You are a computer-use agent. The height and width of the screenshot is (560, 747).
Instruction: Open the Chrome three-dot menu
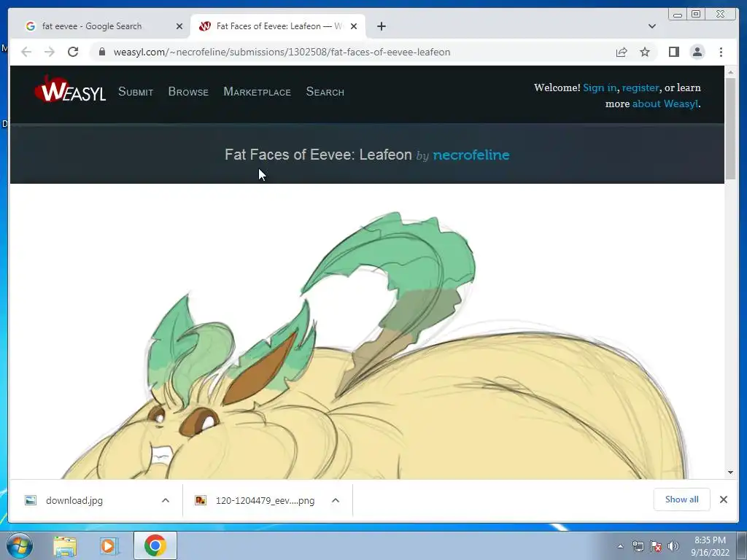(x=721, y=52)
